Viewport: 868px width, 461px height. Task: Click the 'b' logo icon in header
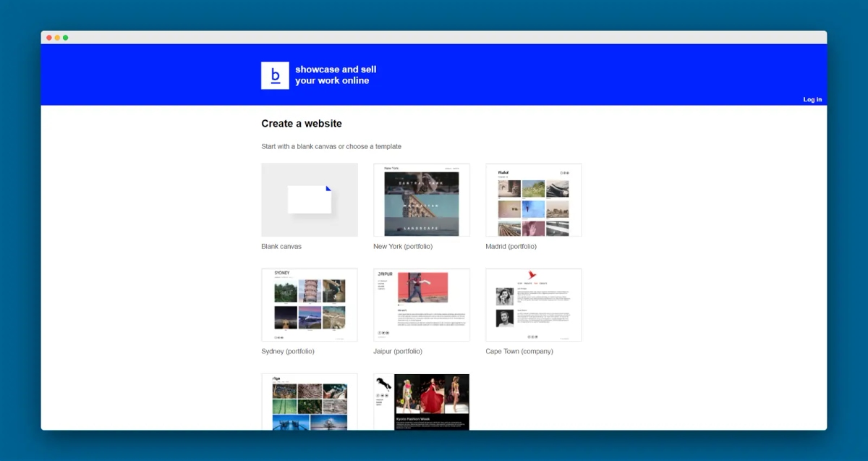(275, 75)
